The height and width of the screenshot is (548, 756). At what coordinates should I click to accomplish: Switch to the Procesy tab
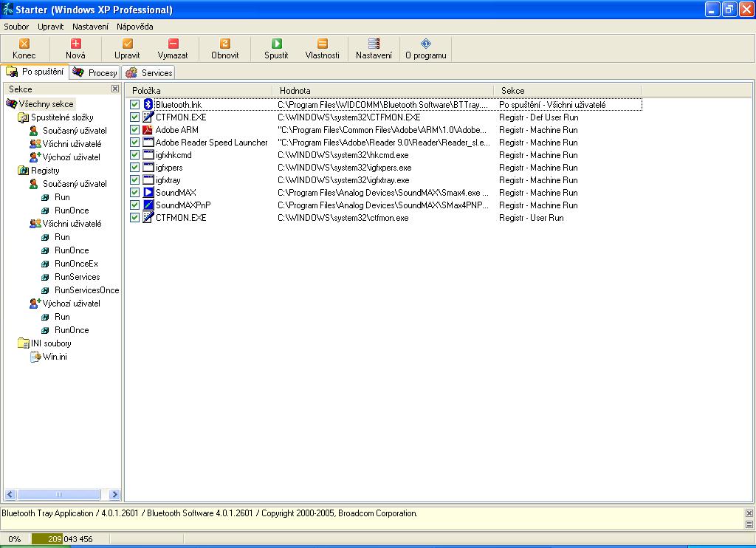point(95,73)
